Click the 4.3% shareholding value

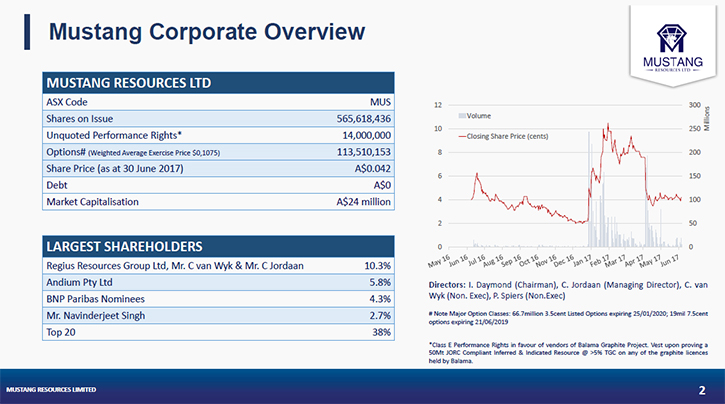pyautogui.click(x=380, y=299)
